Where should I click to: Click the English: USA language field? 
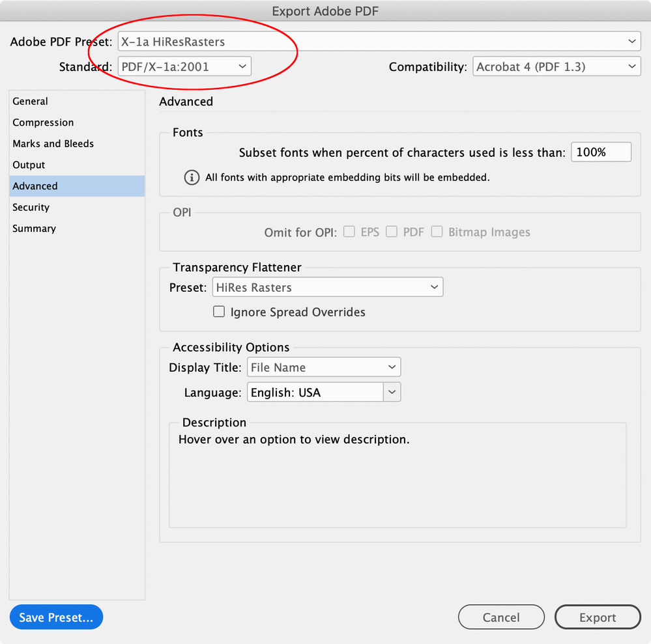pyautogui.click(x=315, y=392)
